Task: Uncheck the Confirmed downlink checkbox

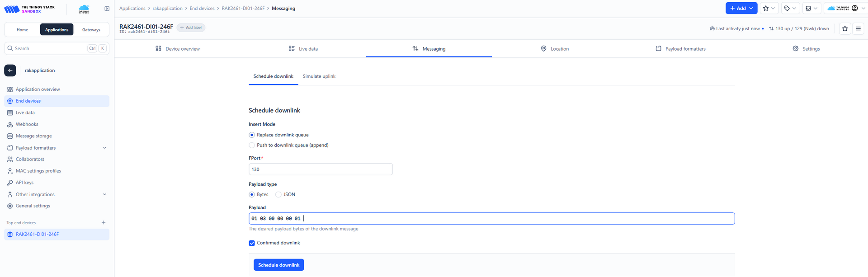Action: [x=252, y=243]
